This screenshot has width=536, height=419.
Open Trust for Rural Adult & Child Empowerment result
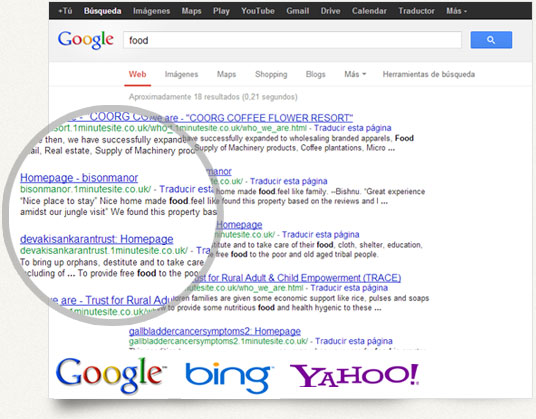(297, 278)
